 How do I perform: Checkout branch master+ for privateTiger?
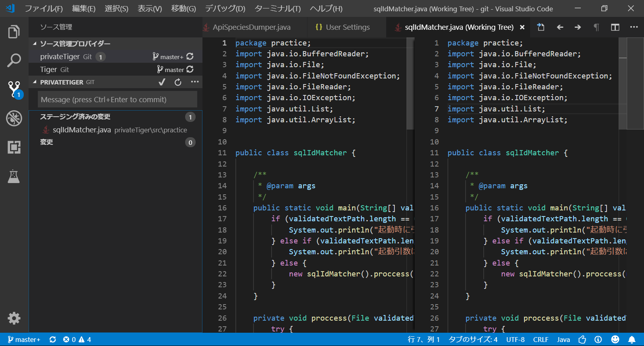[168, 57]
